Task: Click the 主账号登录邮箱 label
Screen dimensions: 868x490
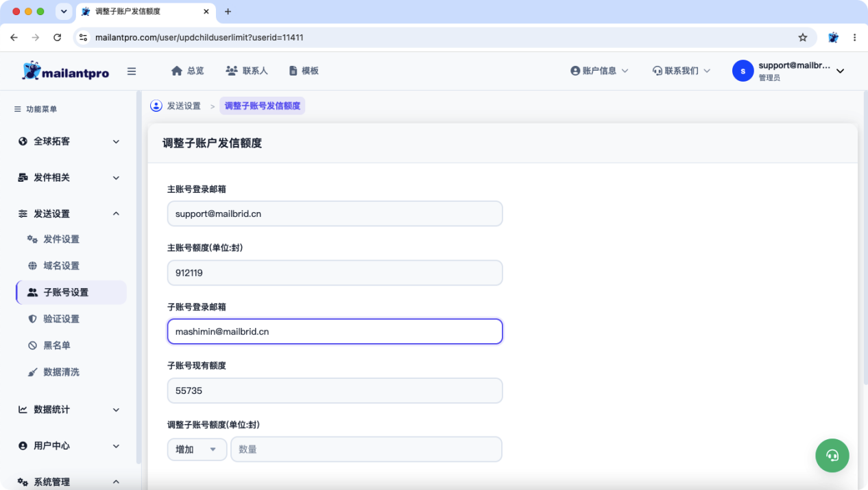Action: pos(197,189)
